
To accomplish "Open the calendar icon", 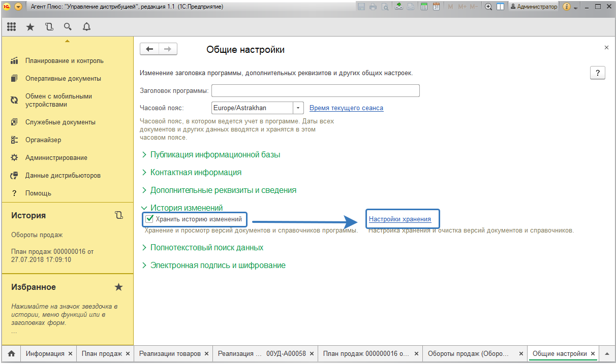I will coord(436,7).
